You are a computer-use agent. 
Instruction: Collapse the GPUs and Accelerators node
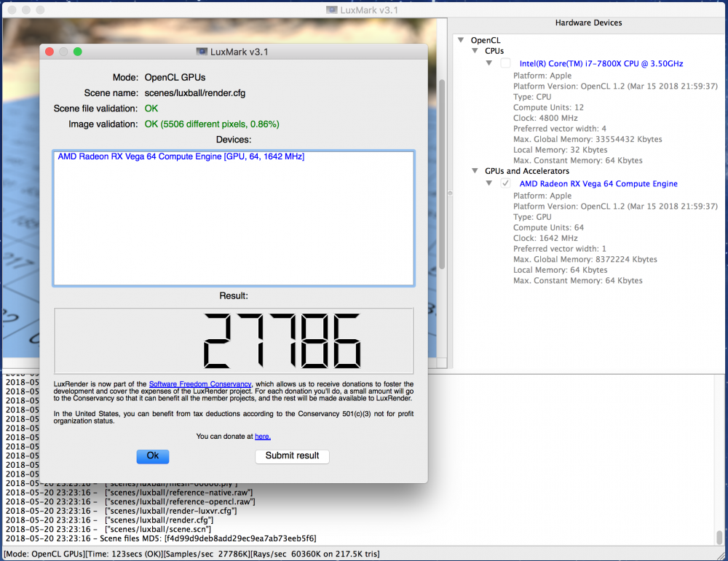pyautogui.click(x=475, y=171)
